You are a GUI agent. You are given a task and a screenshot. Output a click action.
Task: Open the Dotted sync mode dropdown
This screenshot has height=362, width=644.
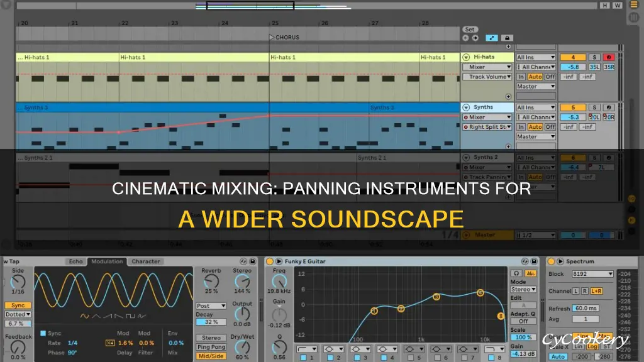click(18, 314)
